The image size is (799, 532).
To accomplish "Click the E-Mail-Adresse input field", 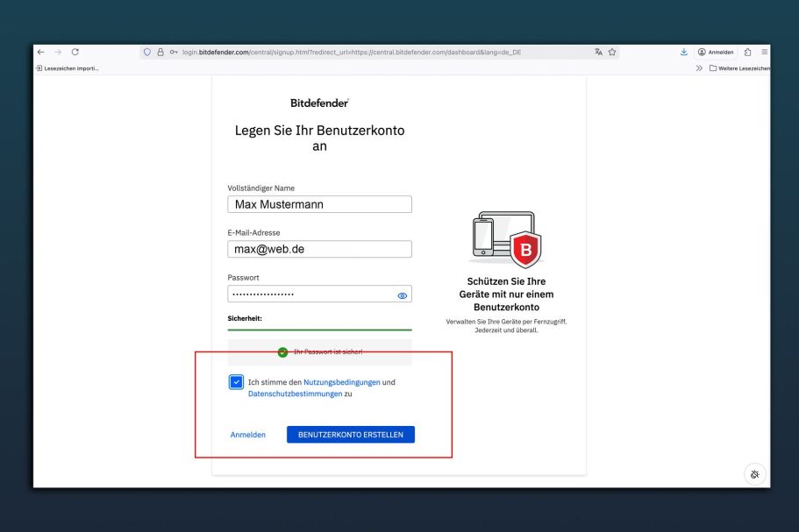I will coord(319,249).
